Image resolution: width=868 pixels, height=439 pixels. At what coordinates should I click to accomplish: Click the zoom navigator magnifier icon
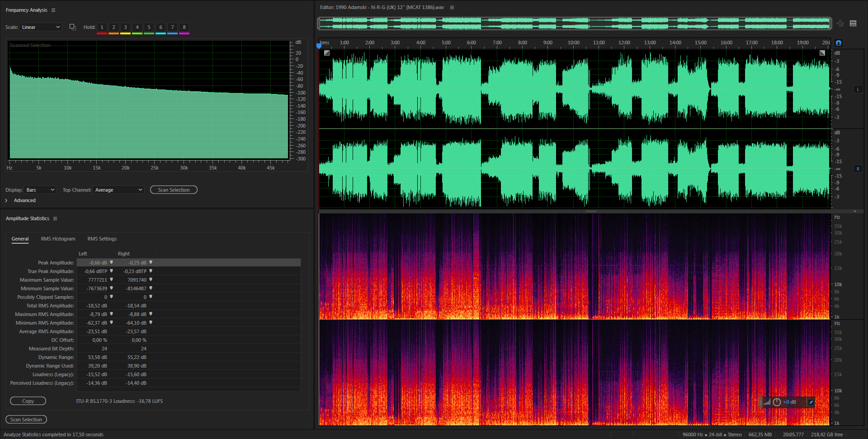point(840,23)
